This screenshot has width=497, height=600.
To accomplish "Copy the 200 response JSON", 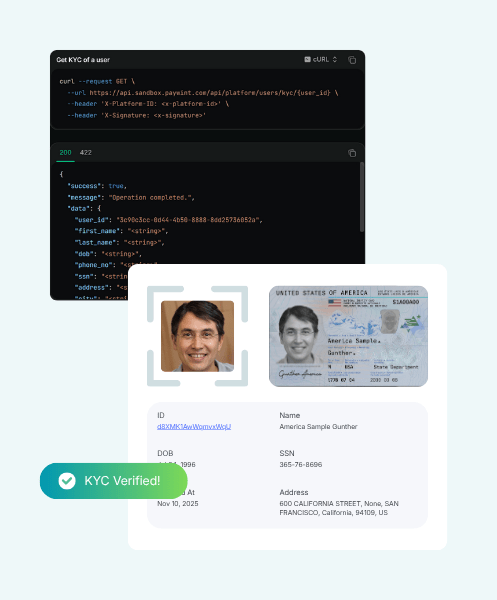I will (352, 153).
